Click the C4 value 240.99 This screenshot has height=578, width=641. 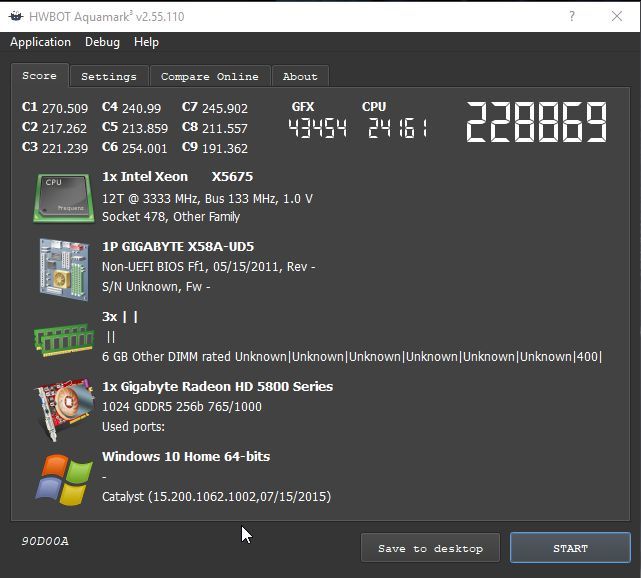click(x=141, y=108)
